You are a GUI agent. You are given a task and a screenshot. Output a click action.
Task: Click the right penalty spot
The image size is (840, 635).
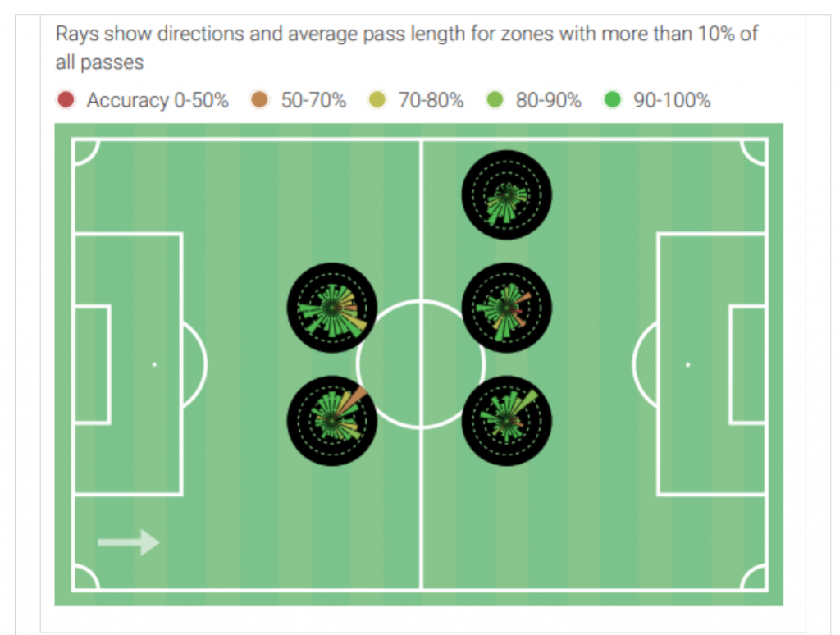[688, 364]
